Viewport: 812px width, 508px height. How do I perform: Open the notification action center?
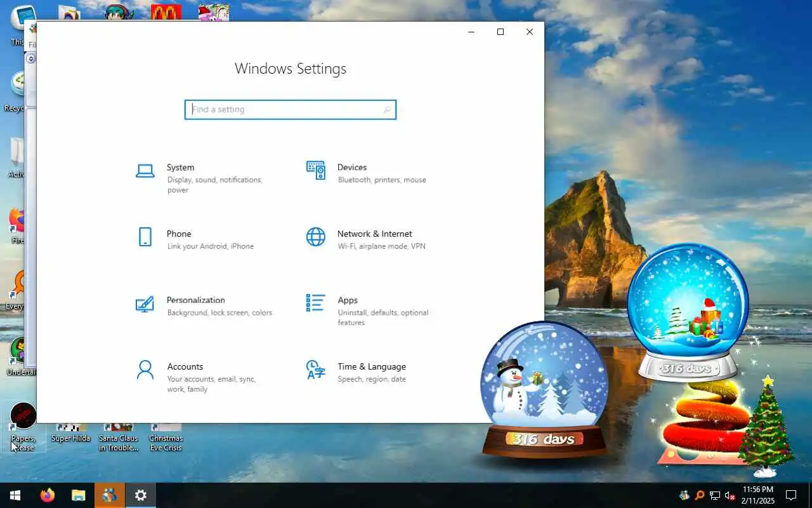pos(791,495)
